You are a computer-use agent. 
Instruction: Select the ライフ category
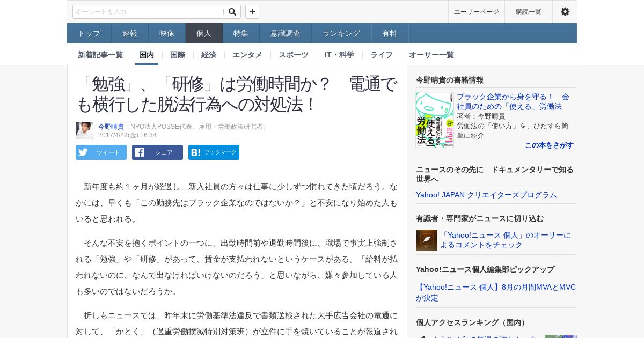pos(382,55)
